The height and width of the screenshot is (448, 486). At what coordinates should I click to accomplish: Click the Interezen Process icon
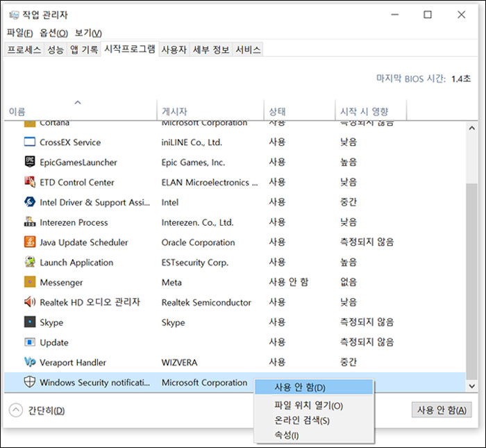(30, 222)
